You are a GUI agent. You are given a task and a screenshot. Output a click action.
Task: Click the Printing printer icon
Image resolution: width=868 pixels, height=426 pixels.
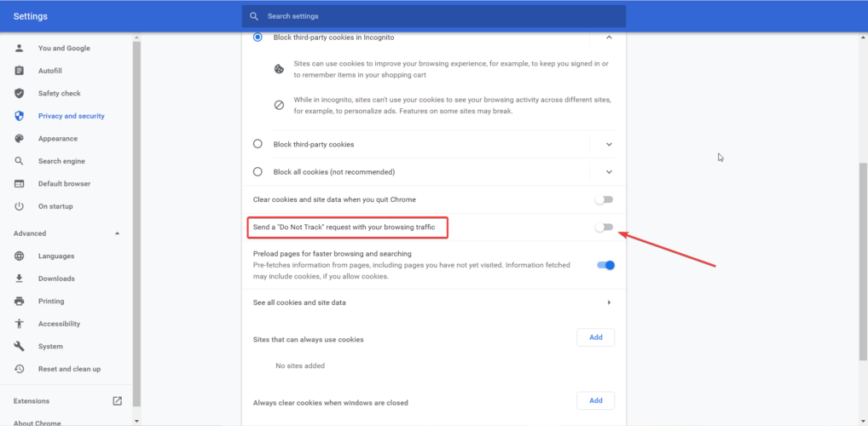coord(20,301)
